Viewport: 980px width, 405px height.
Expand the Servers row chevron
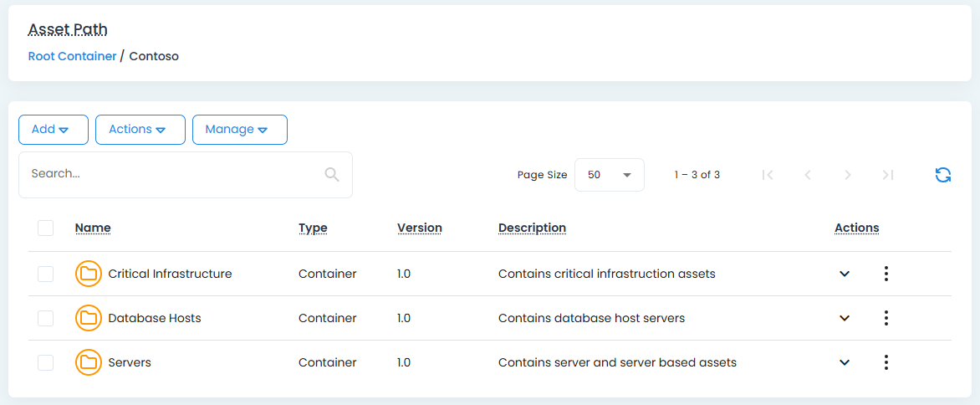[x=845, y=362]
